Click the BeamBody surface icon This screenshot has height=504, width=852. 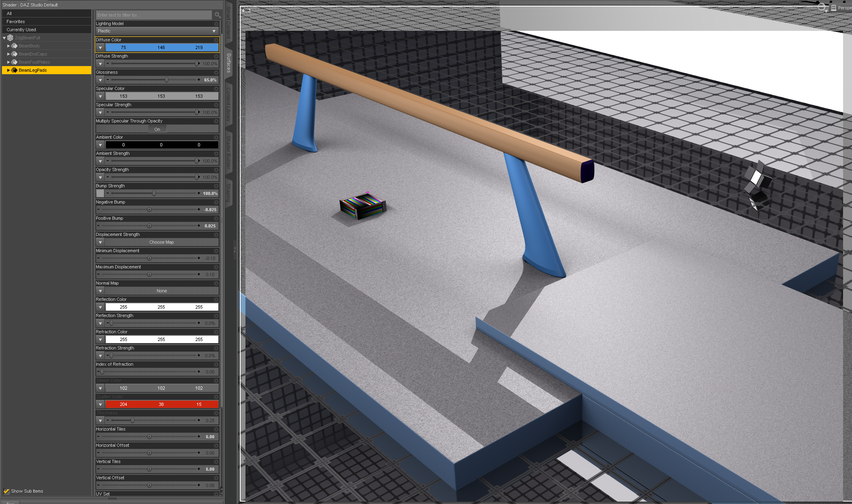(14, 46)
